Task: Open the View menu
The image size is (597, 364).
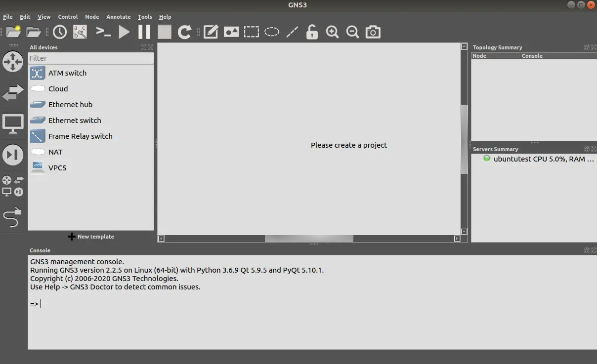Action: pyautogui.click(x=44, y=17)
